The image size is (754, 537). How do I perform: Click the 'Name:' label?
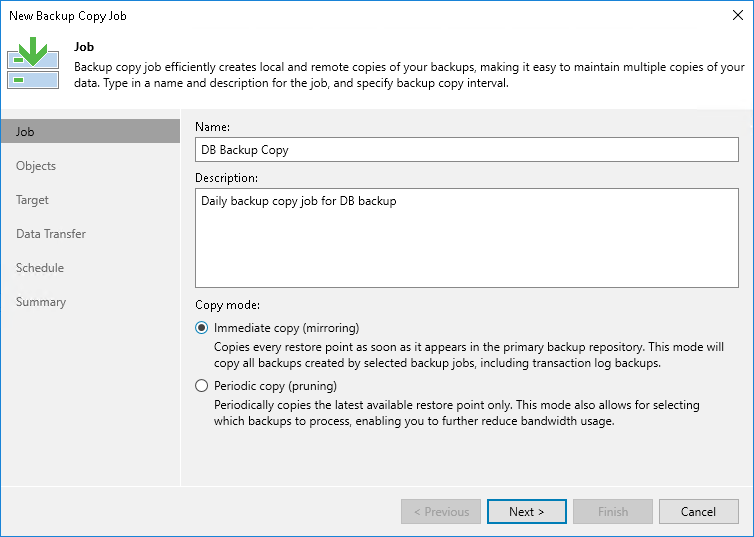pos(213,127)
